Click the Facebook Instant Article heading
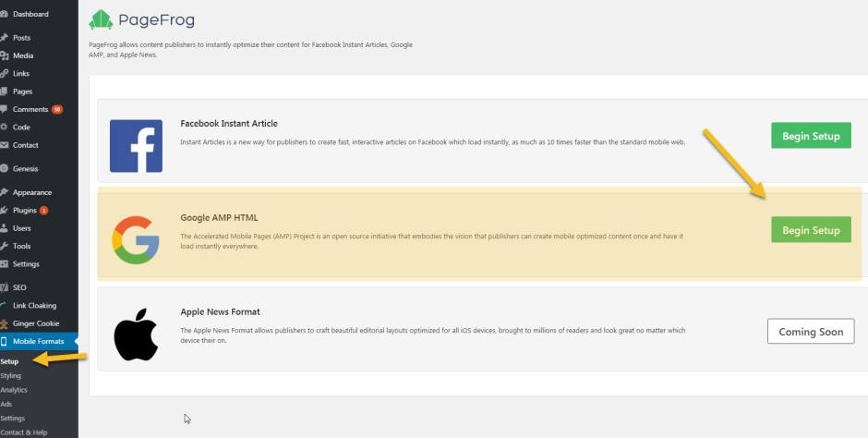 [229, 124]
